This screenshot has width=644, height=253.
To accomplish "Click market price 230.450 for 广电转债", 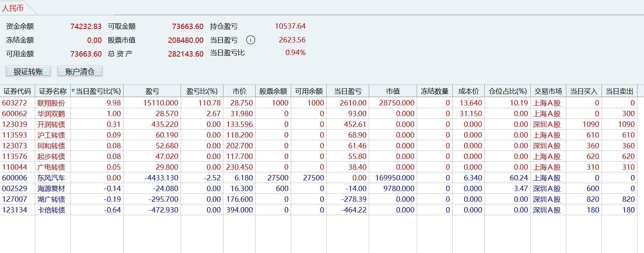I will click(x=239, y=167).
